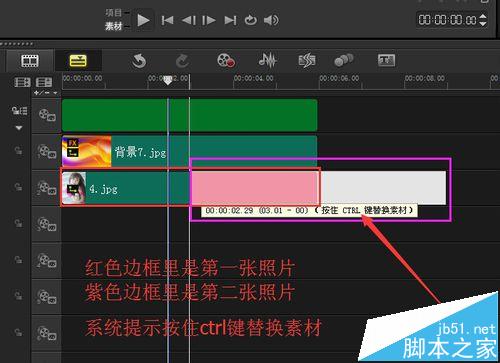Screen dimensions: 500x363
Task: Jump to the start with Home button
Action: tap(167, 21)
